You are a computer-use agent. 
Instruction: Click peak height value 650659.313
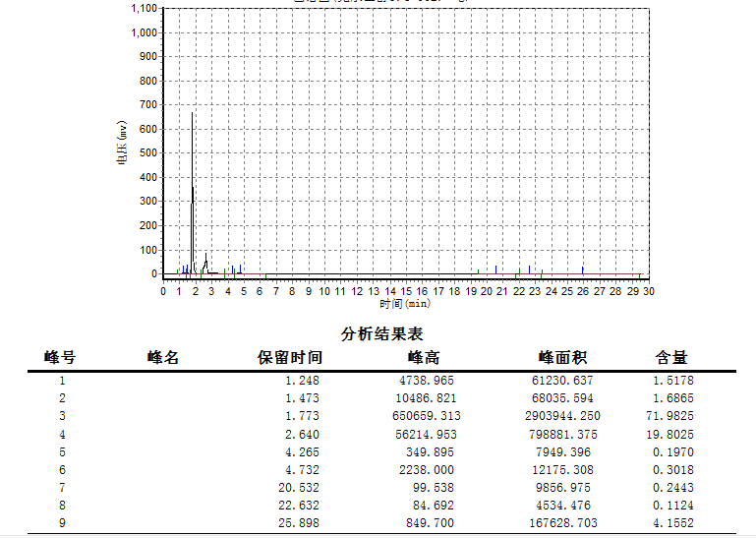[427, 416]
